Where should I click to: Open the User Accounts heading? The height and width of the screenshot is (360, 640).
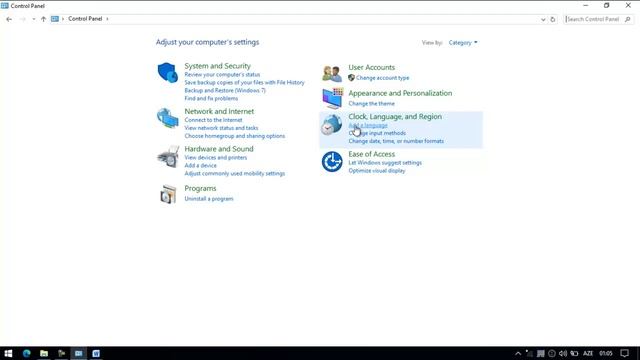point(371,67)
